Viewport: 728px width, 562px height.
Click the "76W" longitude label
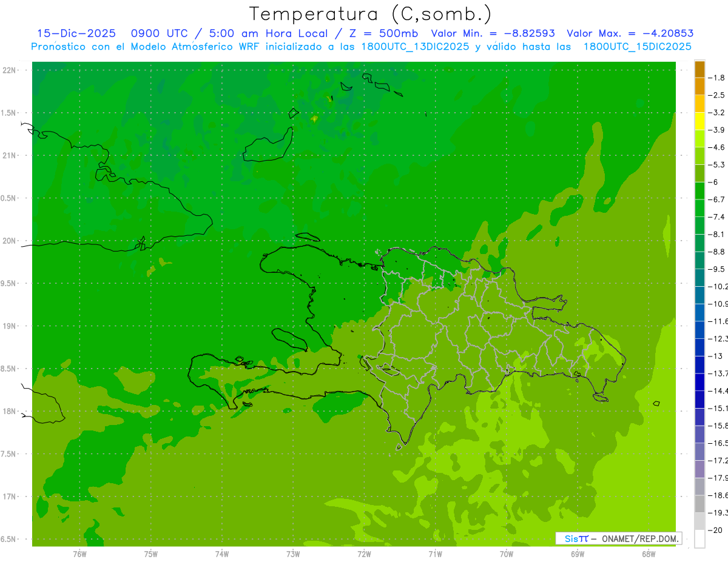(x=79, y=554)
